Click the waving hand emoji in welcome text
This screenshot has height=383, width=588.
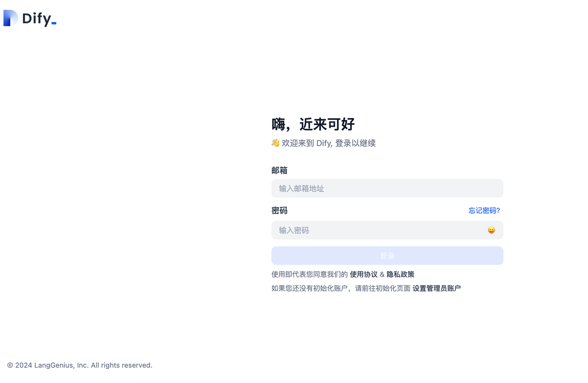coord(276,143)
